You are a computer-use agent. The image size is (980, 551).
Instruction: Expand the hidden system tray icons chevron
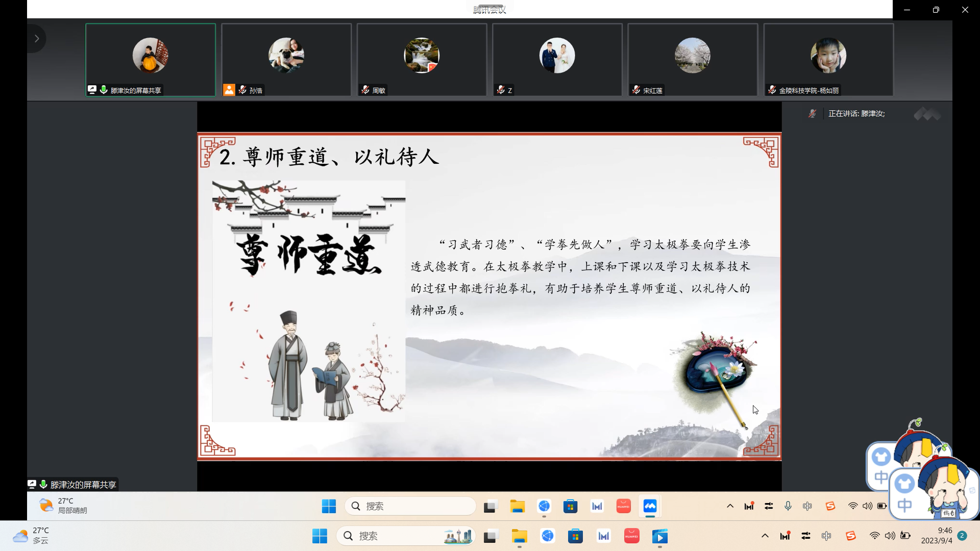[765, 536]
